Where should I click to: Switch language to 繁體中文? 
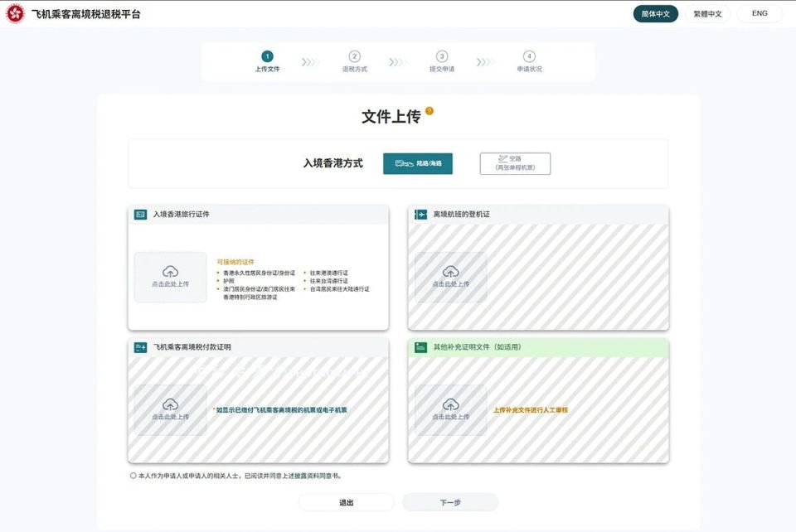709,13
